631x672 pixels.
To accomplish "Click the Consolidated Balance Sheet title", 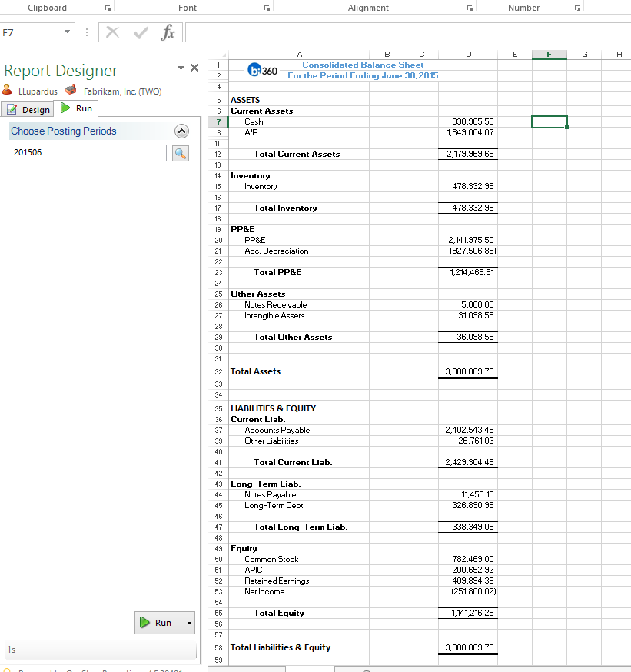I will 363,65.
